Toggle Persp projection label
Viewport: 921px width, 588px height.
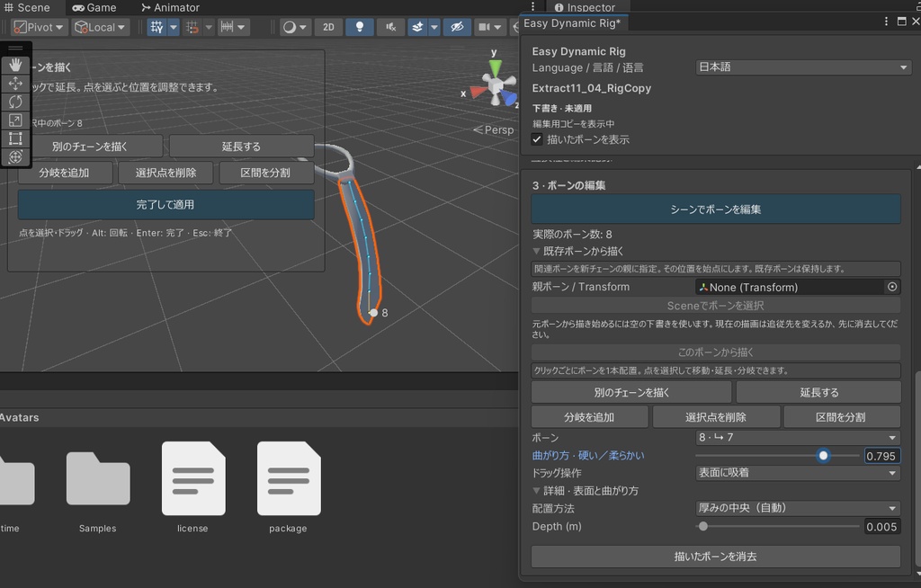click(x=494, y=129)
